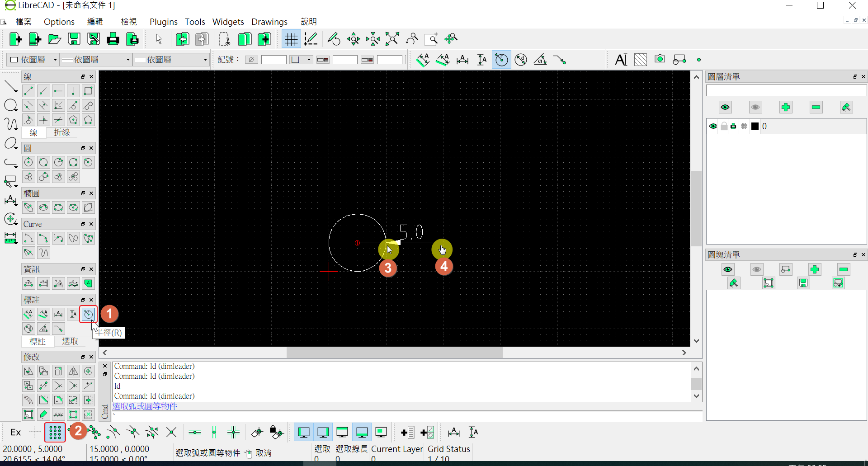
Task: Toggle Snap on Grid button
Action: click(x=55, y=433)
